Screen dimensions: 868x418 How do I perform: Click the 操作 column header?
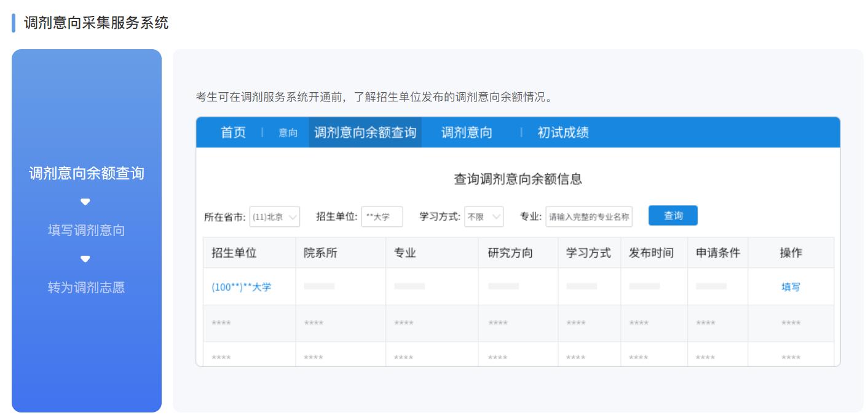pyautogui.click(x=791, y=253)
